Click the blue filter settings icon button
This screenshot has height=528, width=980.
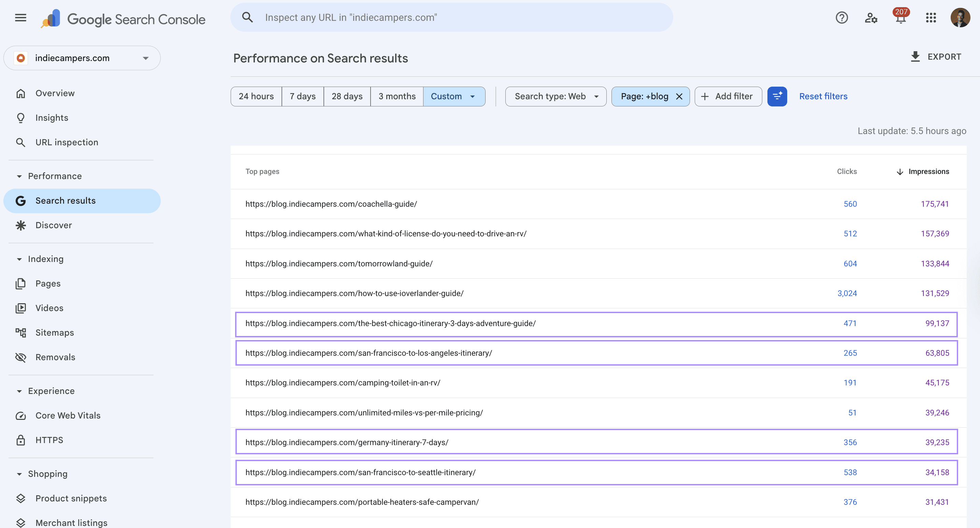(x=777, y=96)
